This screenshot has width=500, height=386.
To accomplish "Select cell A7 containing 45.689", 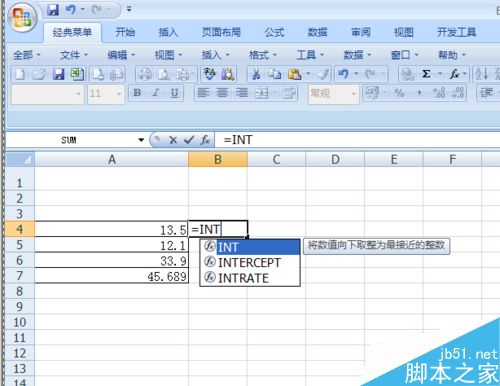I will 112,276.
